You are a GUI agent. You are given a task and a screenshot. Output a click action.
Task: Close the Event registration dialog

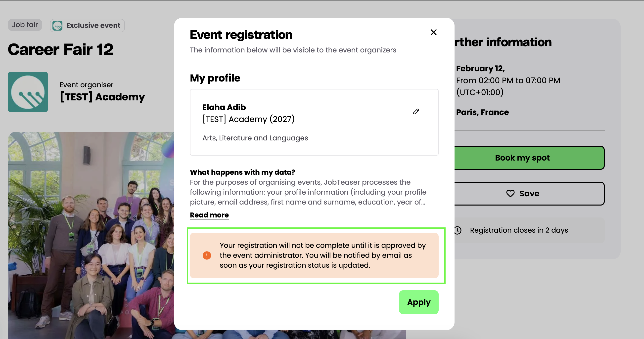433,33
